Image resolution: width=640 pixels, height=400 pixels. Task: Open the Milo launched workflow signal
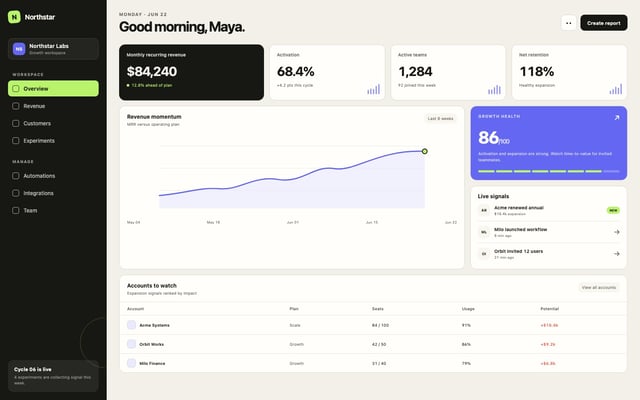coord(549,232)
